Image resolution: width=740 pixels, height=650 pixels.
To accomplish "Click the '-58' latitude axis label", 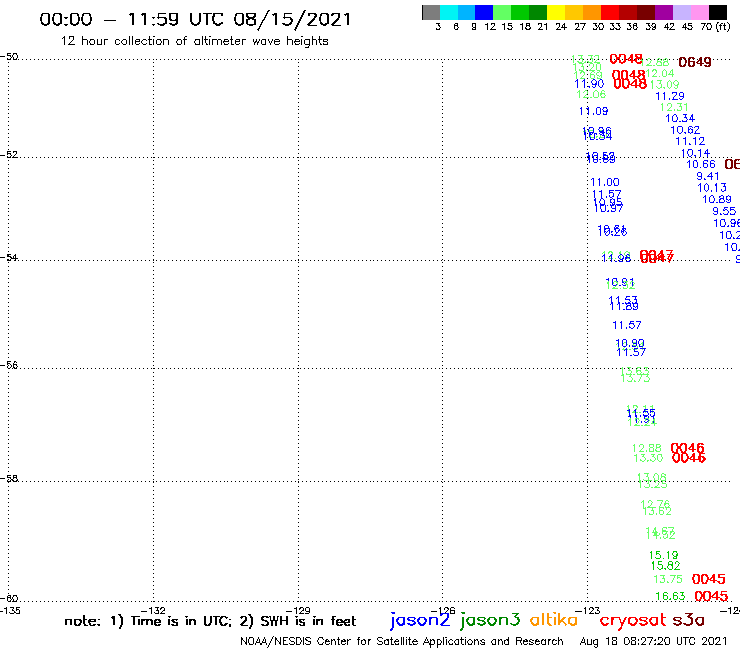I will (9, 478).
